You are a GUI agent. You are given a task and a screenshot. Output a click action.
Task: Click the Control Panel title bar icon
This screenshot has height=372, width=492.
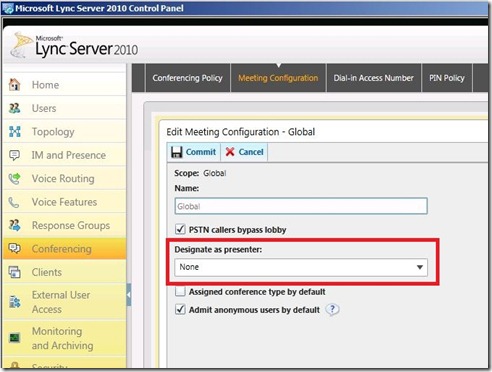point(7,8)
